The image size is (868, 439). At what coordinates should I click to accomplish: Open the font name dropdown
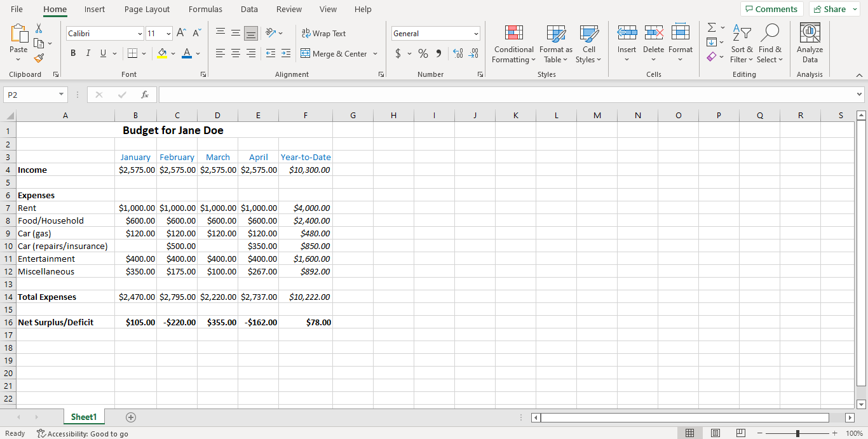point(140,33)
